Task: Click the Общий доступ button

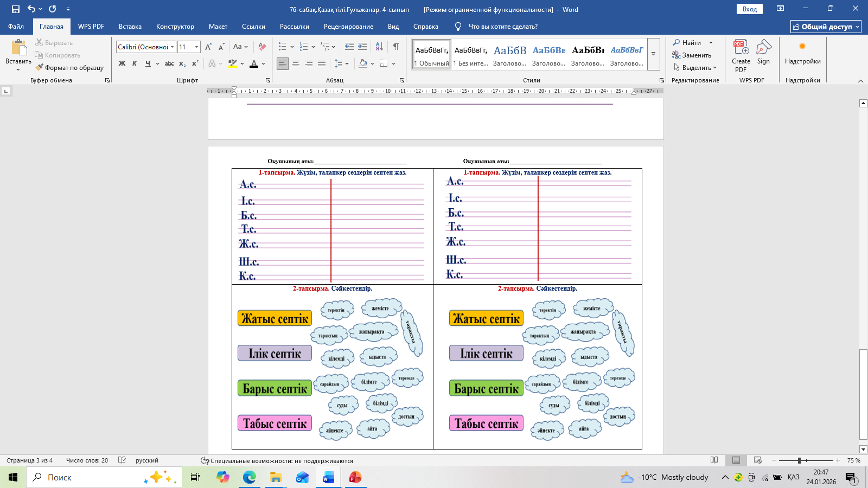Action: [826, 27]
